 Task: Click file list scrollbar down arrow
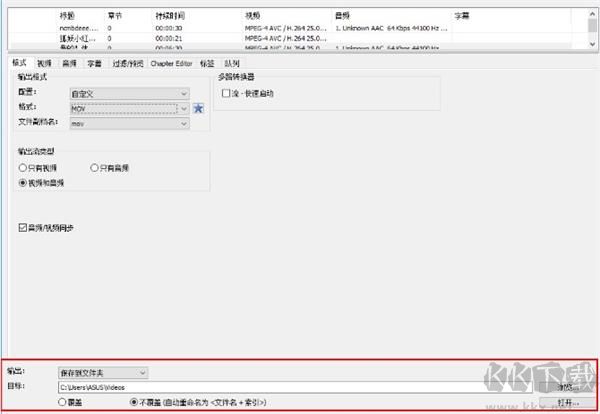tap(592, 44)
